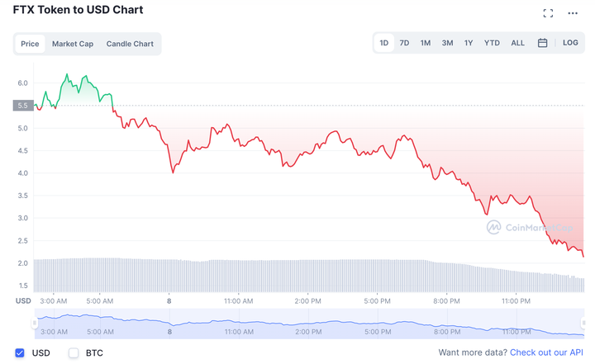
Task: Select the YTD time range
Action: [x=492, y=43]
